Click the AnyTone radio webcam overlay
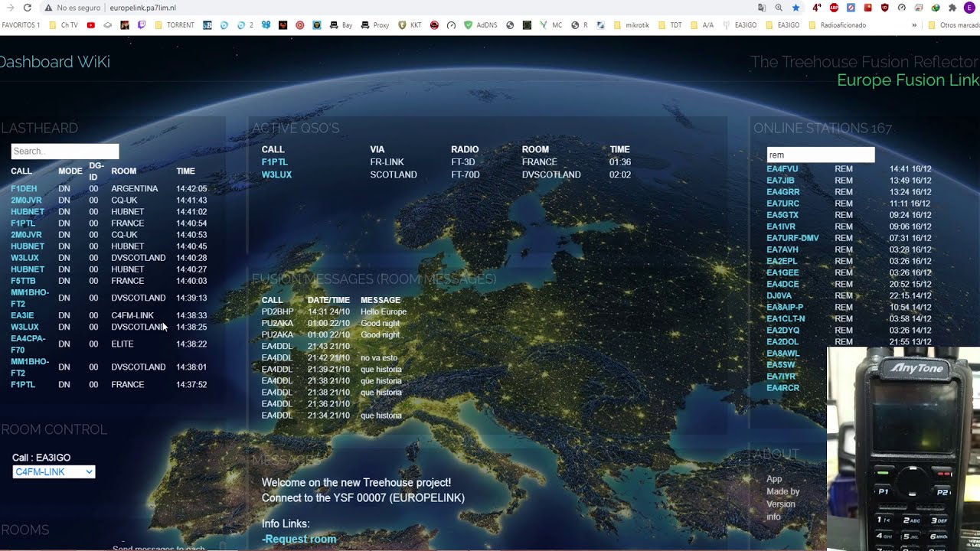980x551 pixels. [x=903, y=449]
